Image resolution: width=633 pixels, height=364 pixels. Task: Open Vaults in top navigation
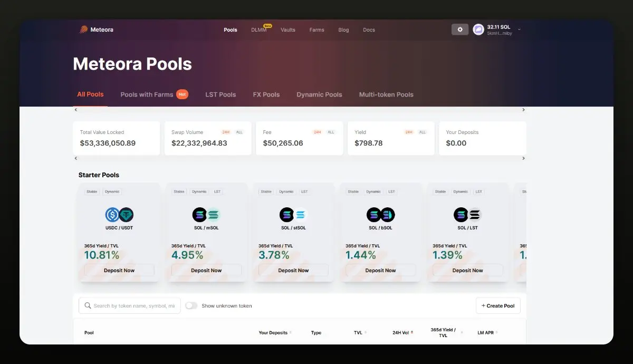click(x=288, y=30)
